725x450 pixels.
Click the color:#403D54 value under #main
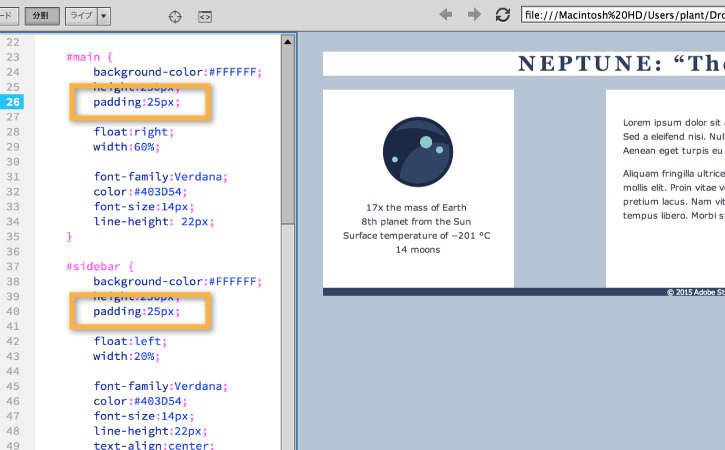click(x=140, y=191)
